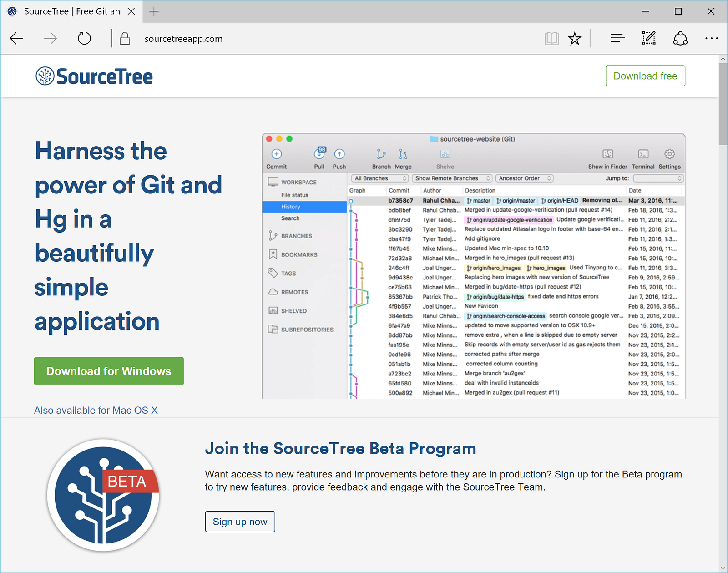728x573 pixels.
Task: Select commit b7358c7 row
Action: click(x=516, y=201)
